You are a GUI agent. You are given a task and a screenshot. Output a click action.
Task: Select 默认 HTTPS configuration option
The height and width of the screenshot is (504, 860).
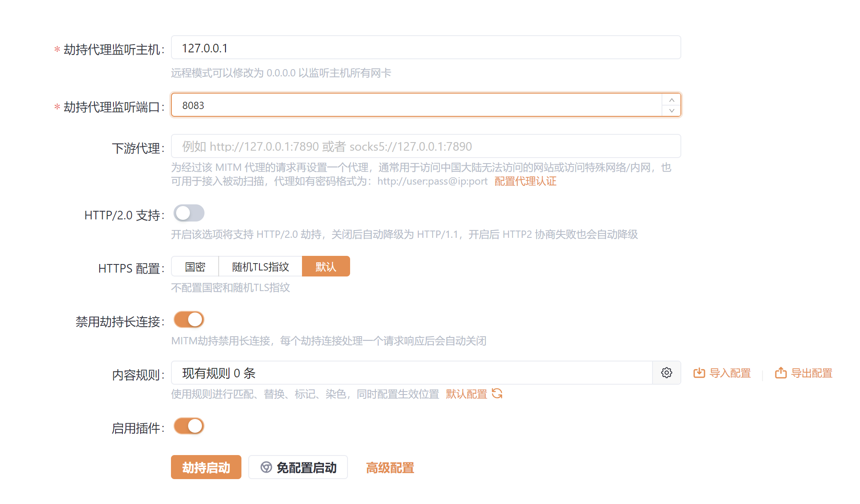[326, 267]
